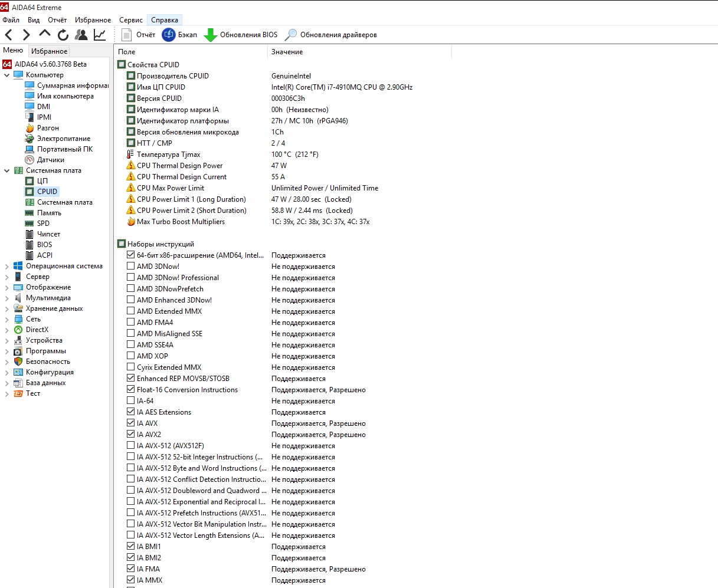The height and width of the screenshot is (588, 718).
Task: Open the Разгон flame icon item
Action: [29, 128]
